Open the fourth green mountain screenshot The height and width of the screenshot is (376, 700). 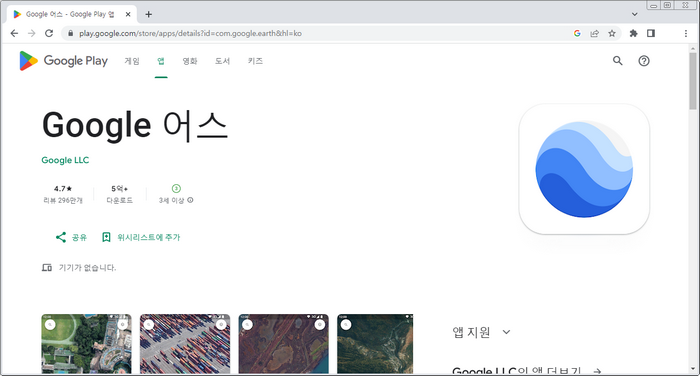tap(375, 344)
